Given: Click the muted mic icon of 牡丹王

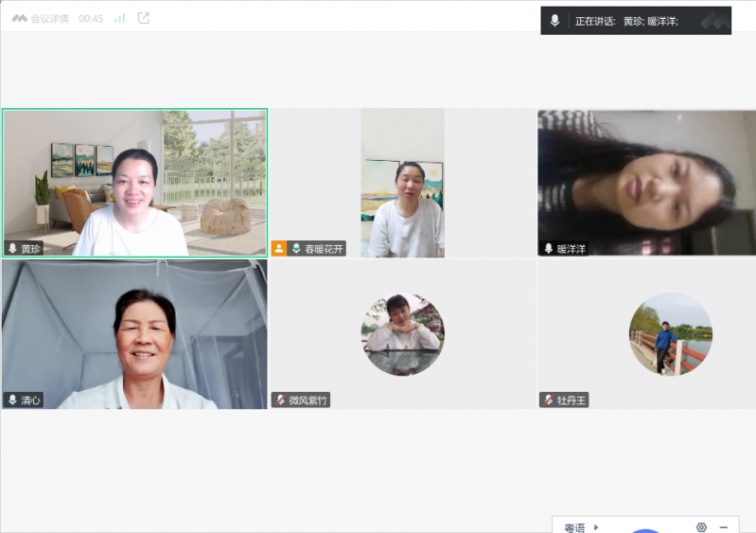Looking at the screenshot, I should 548,400.
